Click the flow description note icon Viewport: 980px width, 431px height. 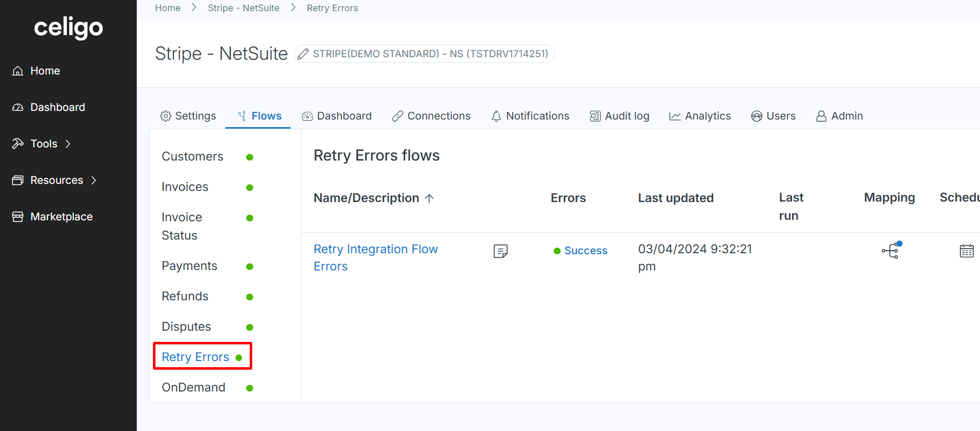click(500, 251)
